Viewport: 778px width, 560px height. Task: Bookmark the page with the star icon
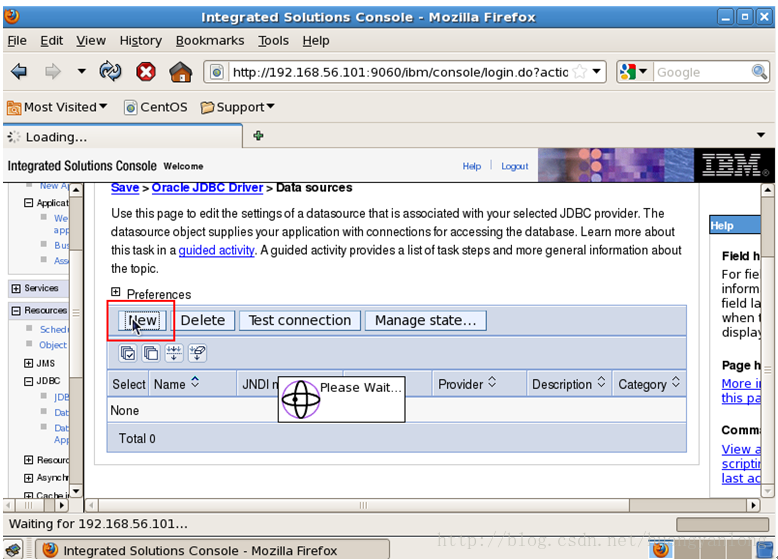(x=579, y=72)
